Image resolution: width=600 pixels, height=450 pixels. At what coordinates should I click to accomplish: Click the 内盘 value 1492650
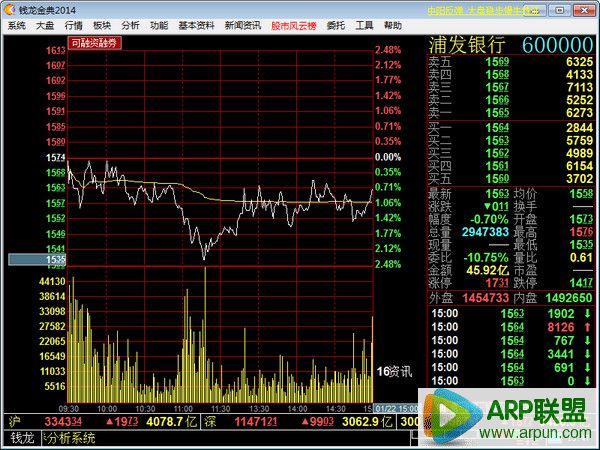click(569, 298)
